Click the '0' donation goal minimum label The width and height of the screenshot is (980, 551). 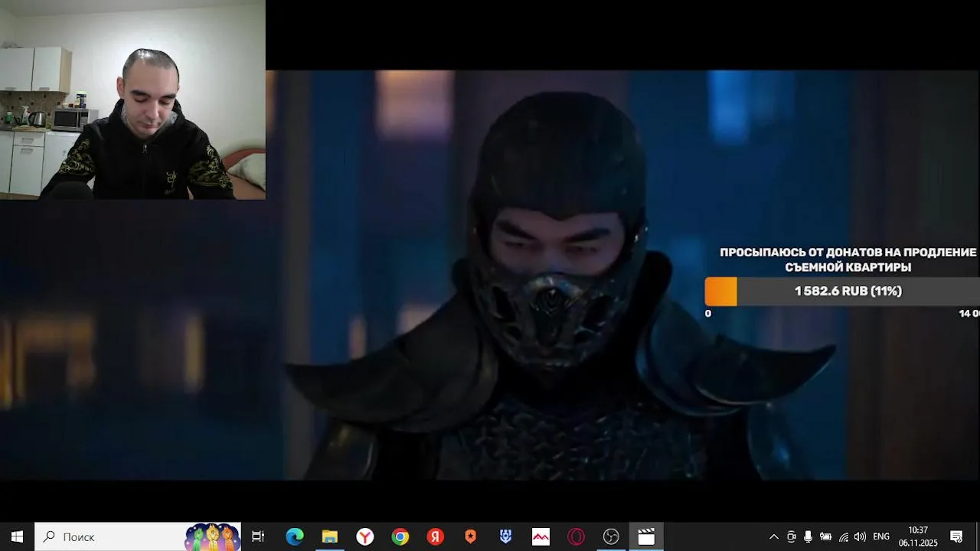click(708, 314)
